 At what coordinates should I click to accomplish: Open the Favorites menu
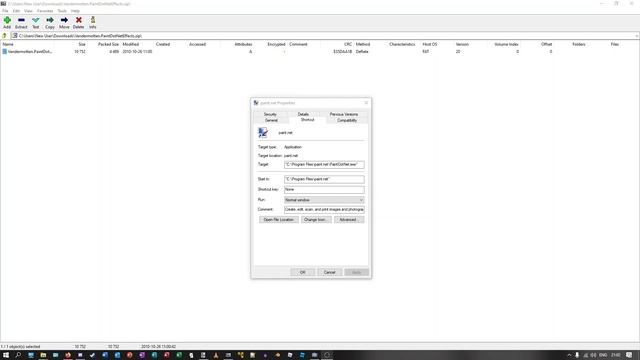click(45, 11)
